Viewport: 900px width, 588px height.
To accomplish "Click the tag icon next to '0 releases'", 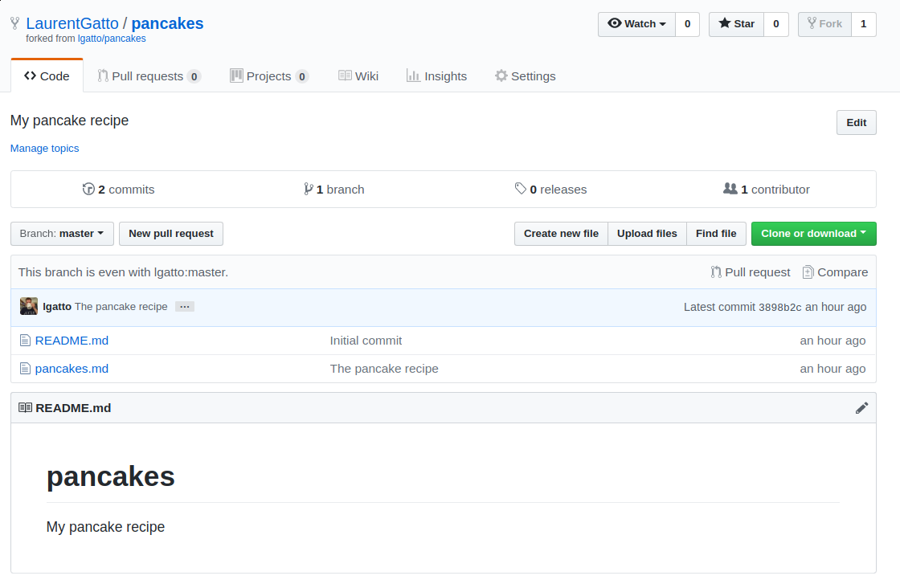I will point(521,189).
